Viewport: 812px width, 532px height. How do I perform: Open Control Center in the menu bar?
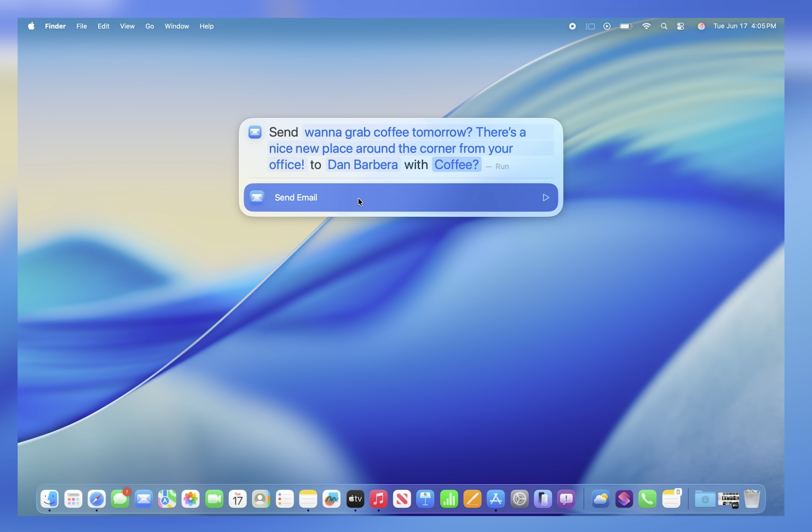point(680,26)
